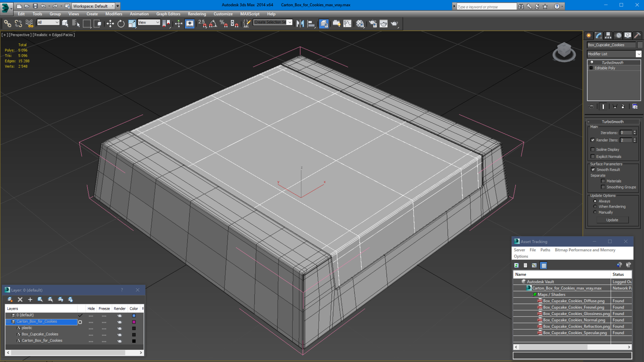The height and width of the screenshot is (362, 644).
Task: Refresh the Asset Tracking list
Action: pyautogui.click(x=517, y=265)
